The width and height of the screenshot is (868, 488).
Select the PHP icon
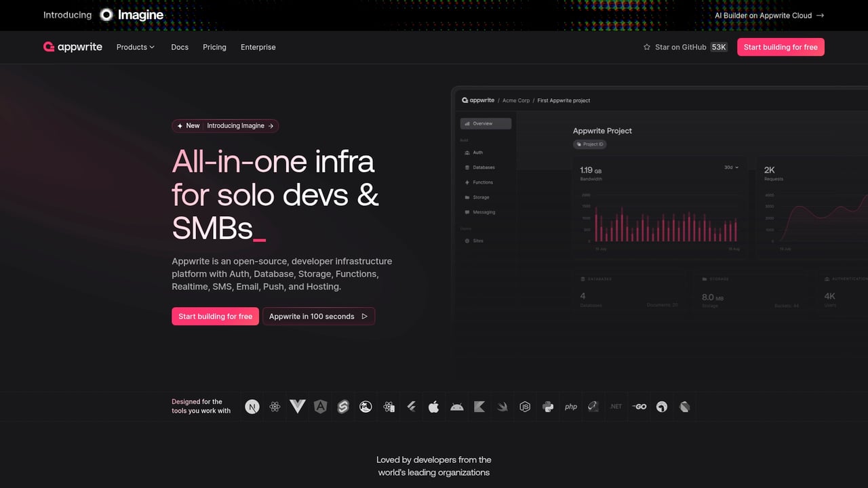point(570,407)
